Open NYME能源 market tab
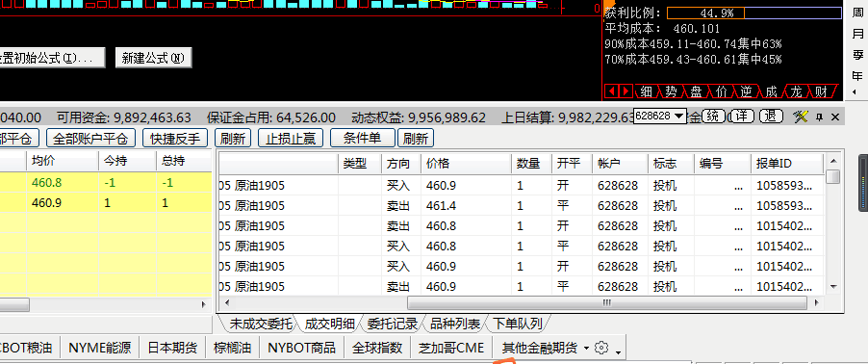Screen dimensions: 868x364 [100, 348]
